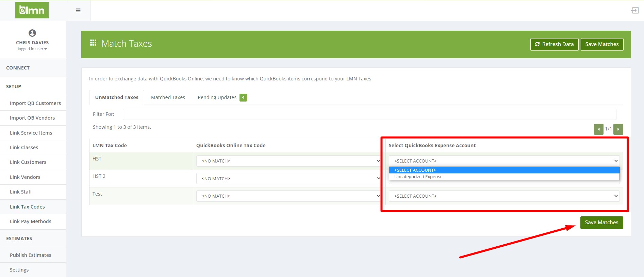Open SETUP sidebar section
Image resolution: width=644 pixels, height=277 pixels.
[x=33, y=87]
